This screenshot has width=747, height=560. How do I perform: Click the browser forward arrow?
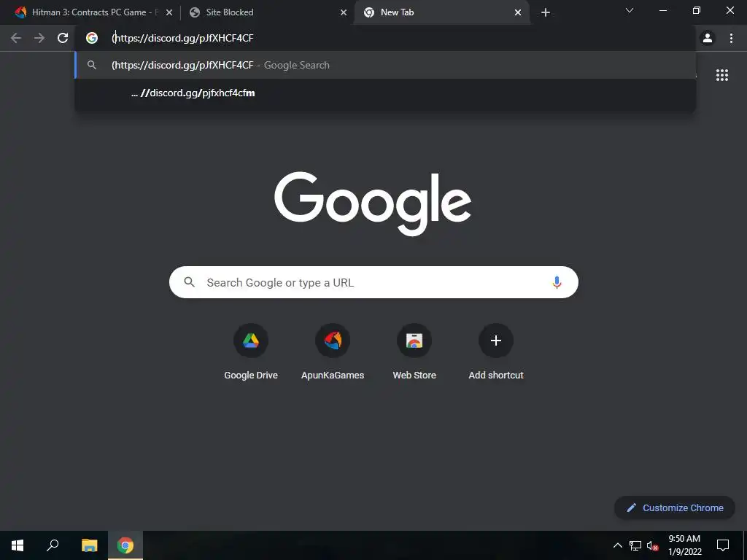(x=39, y=38)
